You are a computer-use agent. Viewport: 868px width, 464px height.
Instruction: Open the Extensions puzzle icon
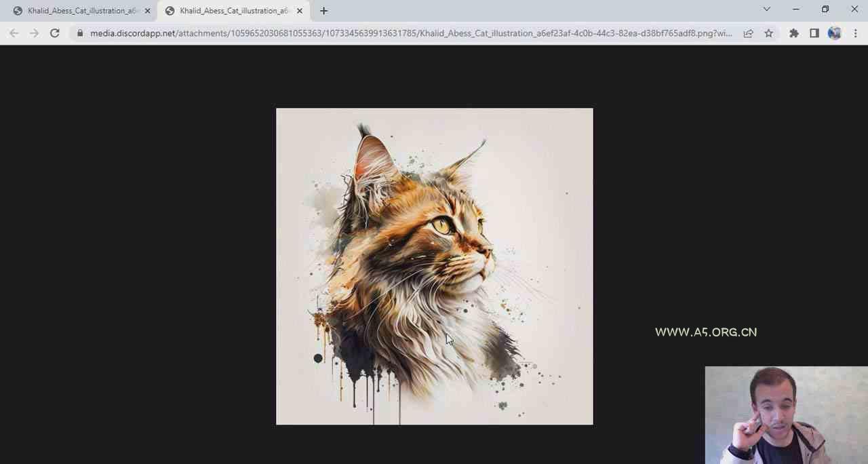click(x=793, y=33)
